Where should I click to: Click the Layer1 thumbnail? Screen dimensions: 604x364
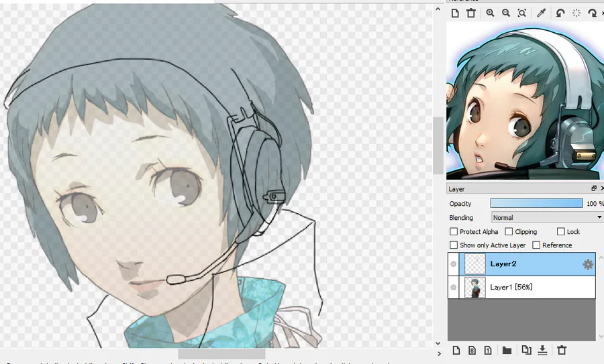click(475, 288)
